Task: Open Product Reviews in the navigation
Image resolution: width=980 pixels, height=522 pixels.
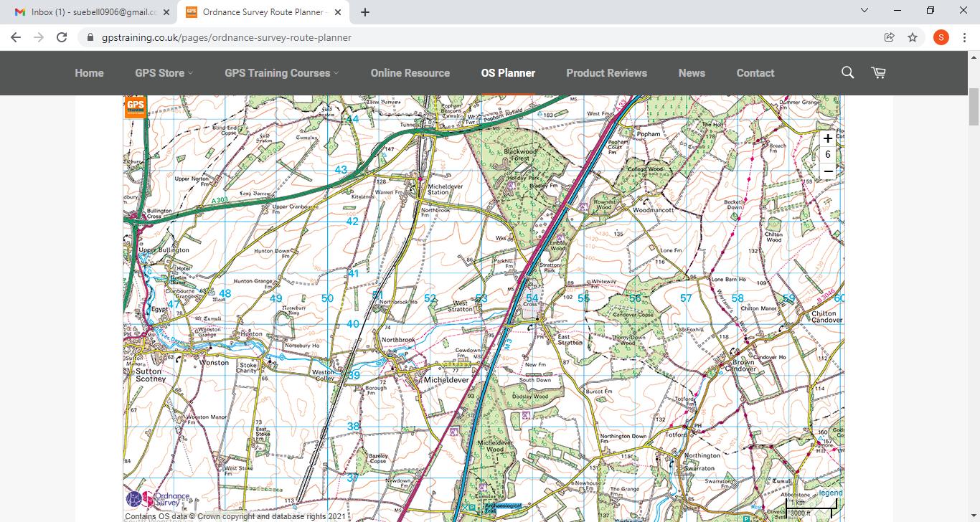Action: (x=607, y=73)
